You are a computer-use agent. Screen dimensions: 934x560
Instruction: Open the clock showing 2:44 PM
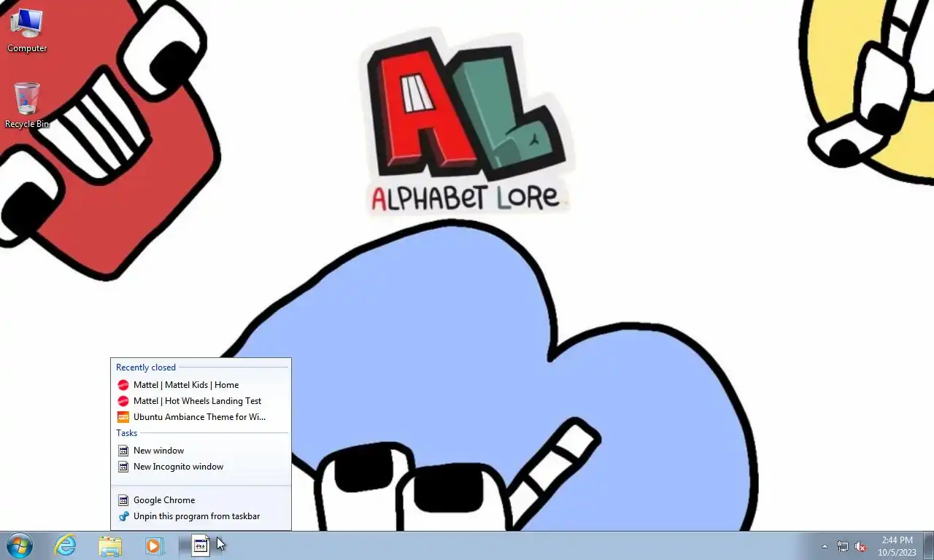coord(897,546)
